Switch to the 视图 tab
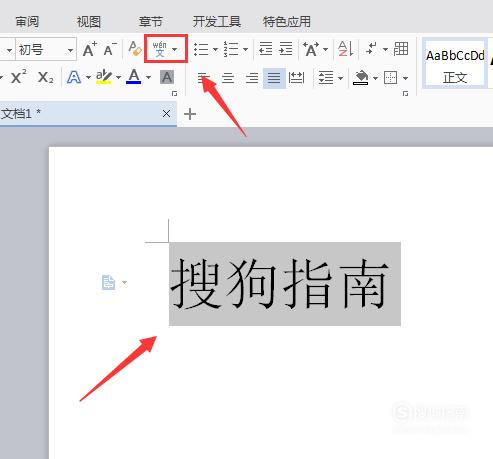 [89, 22]
